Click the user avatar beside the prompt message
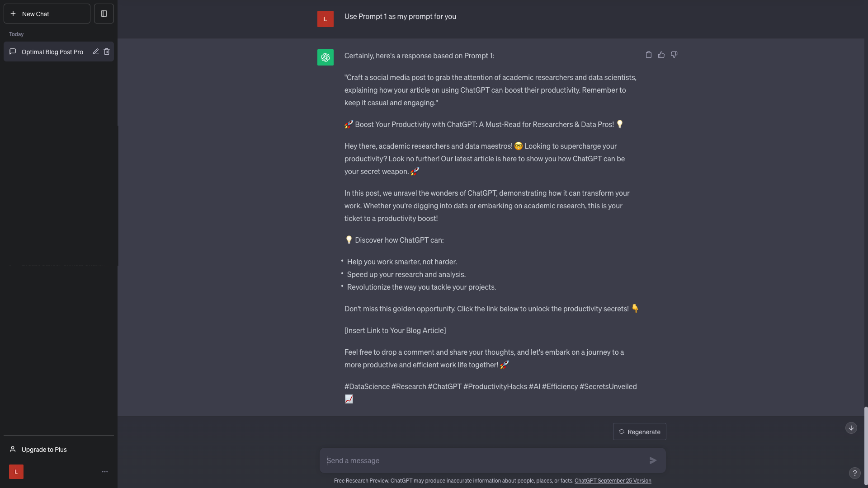 point(325,19)
